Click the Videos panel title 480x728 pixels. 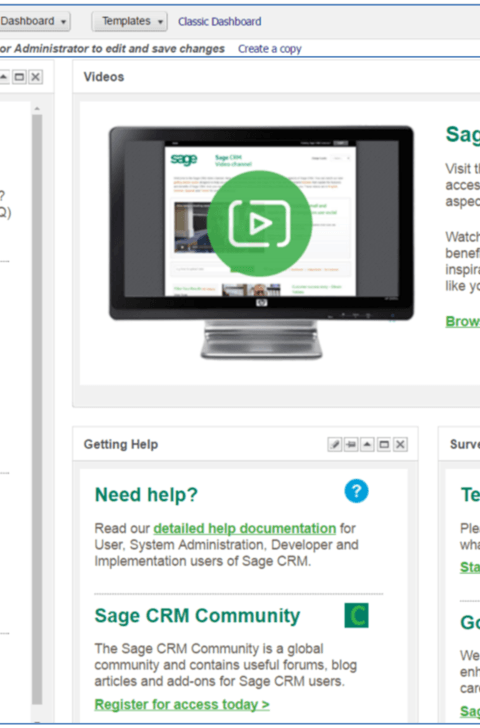(x=104, y=77)
